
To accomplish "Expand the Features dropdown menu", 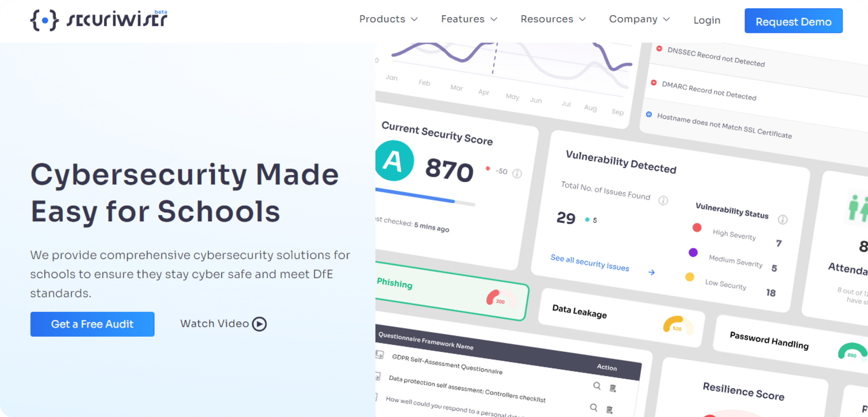I will point(469,19).
